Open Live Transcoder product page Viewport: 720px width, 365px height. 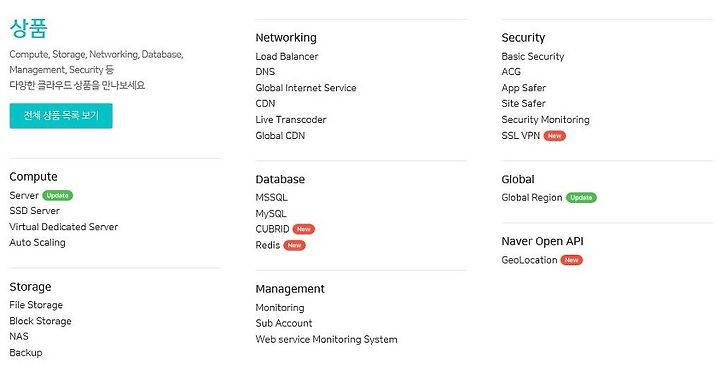tap(291, 119)
